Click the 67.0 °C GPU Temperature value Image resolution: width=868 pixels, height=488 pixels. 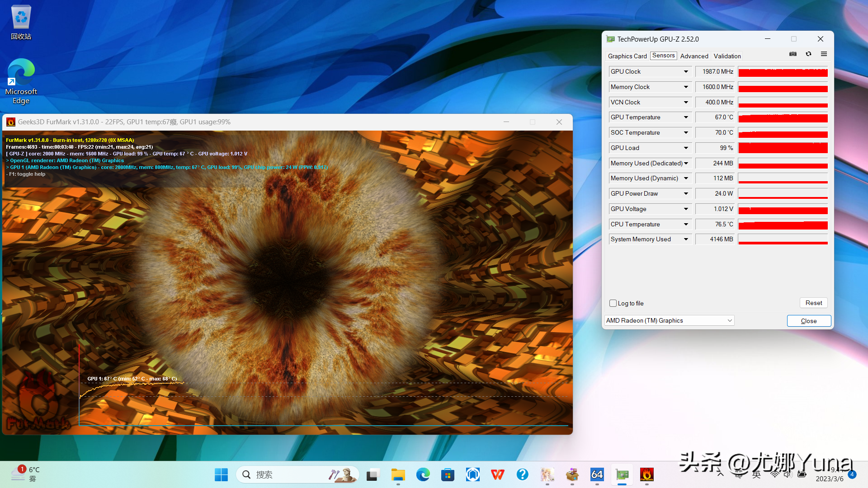point(716,117)
